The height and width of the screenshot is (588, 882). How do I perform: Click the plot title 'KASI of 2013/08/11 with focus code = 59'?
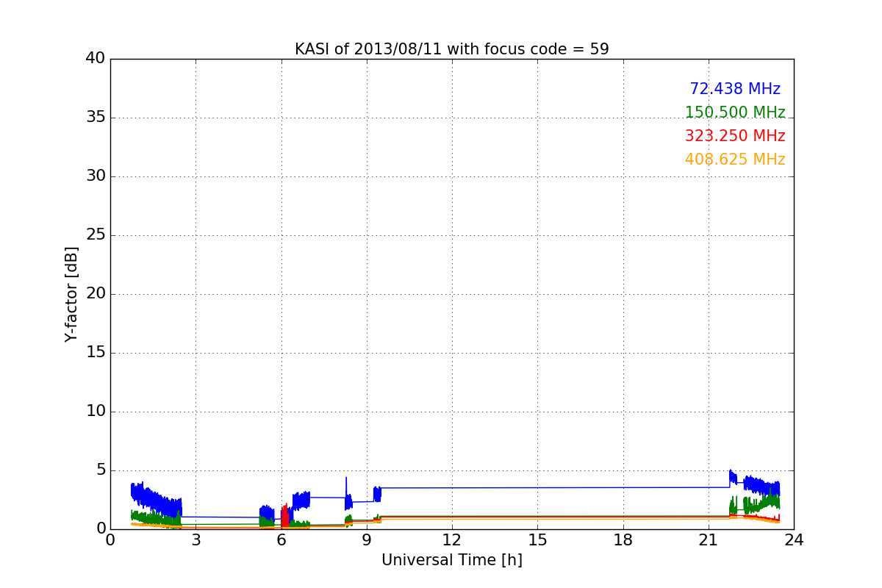(451, 49)
